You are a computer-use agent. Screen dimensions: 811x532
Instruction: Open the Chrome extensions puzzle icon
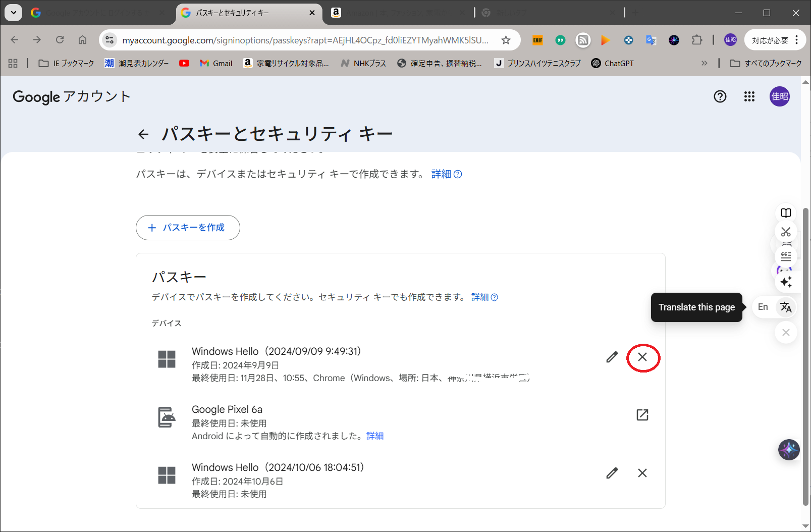point(697,40)
